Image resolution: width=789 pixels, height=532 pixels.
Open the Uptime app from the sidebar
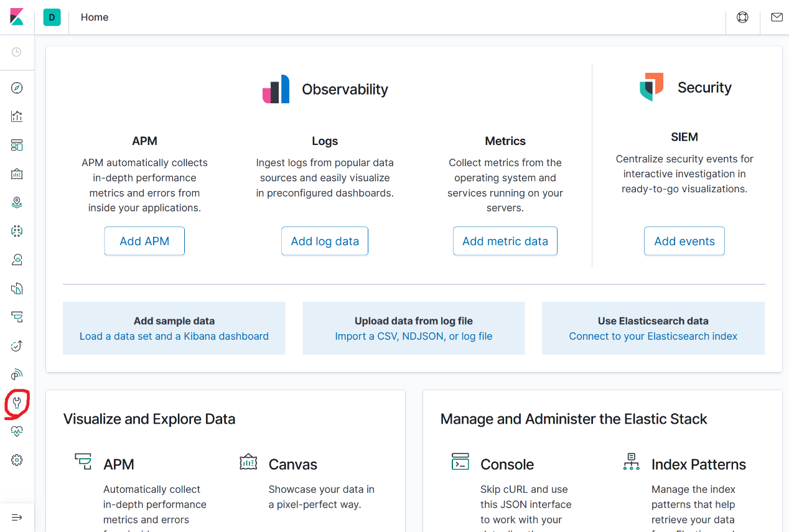[17, 346]
